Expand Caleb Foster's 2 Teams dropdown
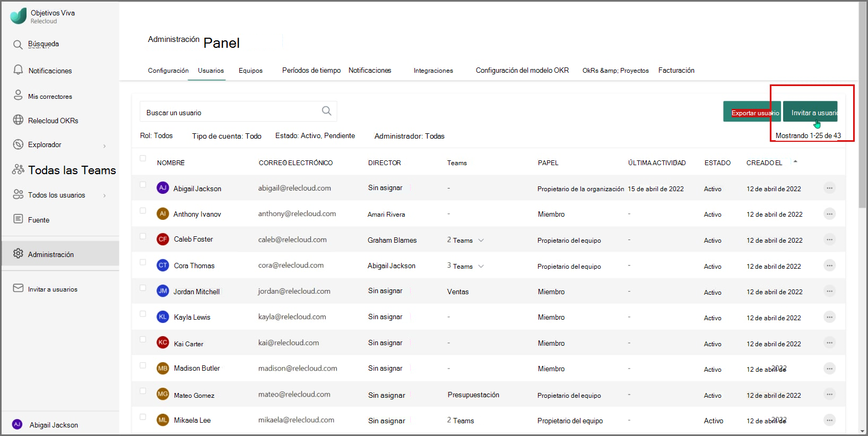The height and width of the screenshot is (436, 868). pos(481,240)
